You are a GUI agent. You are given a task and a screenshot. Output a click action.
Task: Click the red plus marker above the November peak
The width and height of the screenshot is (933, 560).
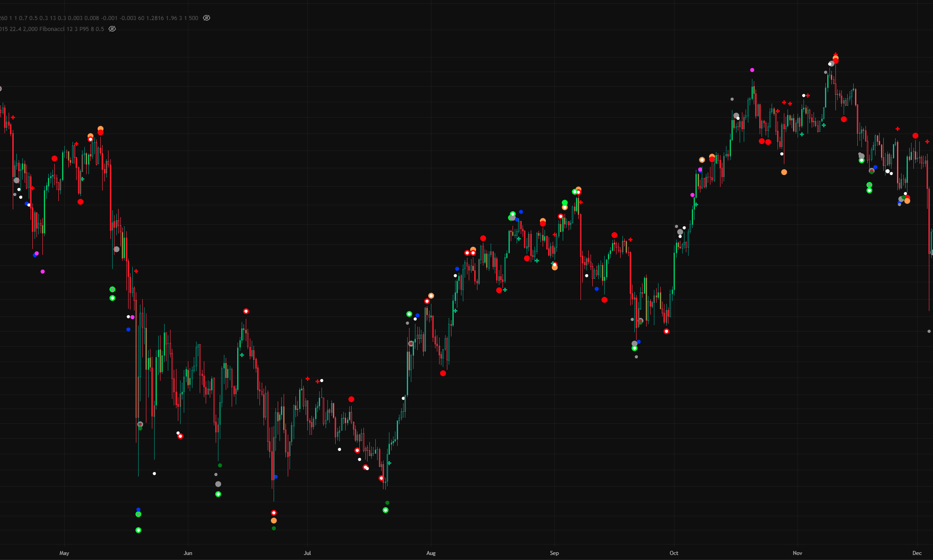click(835, 54)
